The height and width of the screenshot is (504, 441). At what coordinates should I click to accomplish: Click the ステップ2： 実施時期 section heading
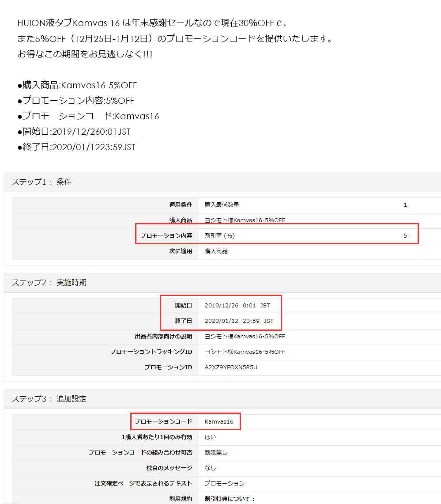coord(49,283)
